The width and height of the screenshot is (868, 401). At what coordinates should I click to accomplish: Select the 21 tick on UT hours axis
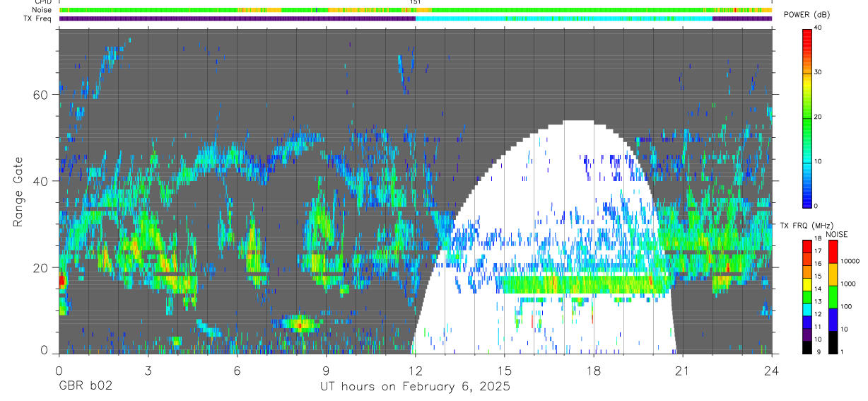point(683,369)
